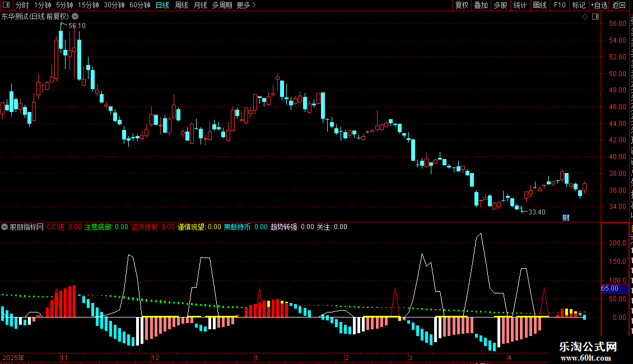Switch to 月线 monthly chart

coord(200,5)
